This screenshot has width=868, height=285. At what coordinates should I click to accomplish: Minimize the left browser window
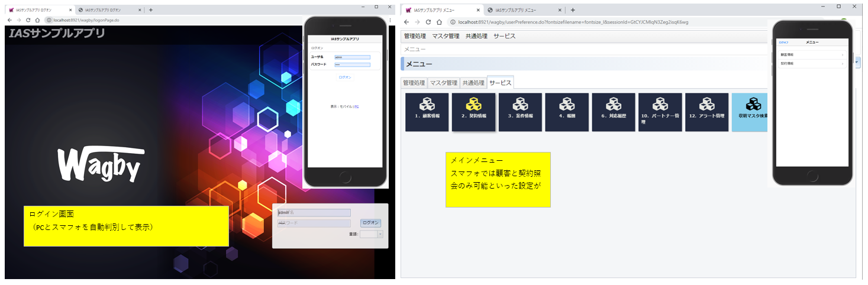[363, 6]
